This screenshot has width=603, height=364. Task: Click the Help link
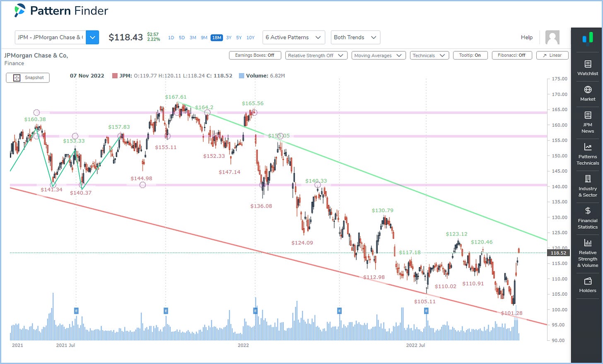click(527, 37)
